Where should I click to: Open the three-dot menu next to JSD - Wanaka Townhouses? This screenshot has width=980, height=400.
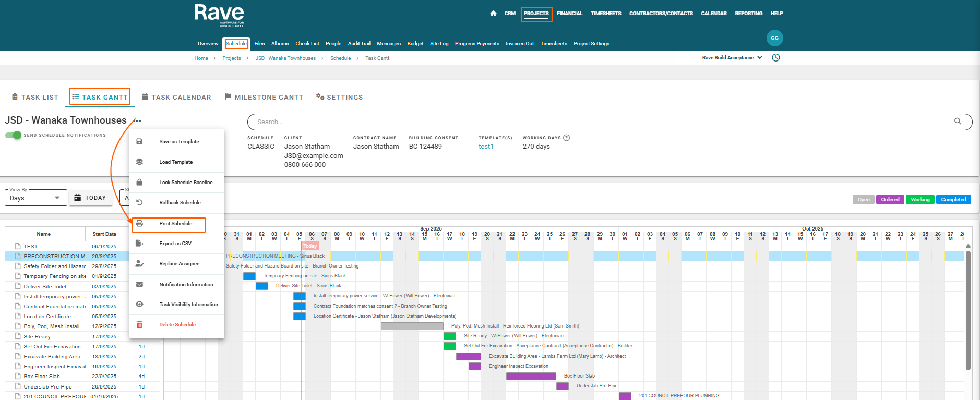[137, 121]
